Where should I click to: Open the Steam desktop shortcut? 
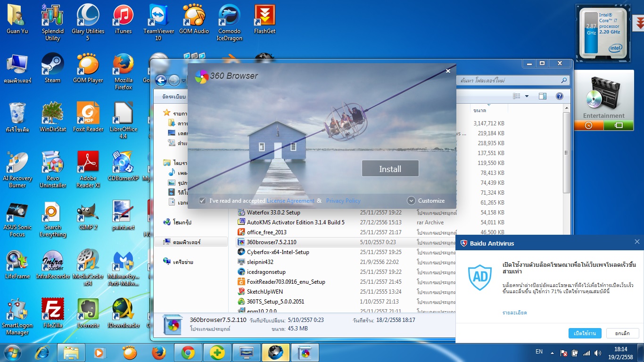point(52,68)
